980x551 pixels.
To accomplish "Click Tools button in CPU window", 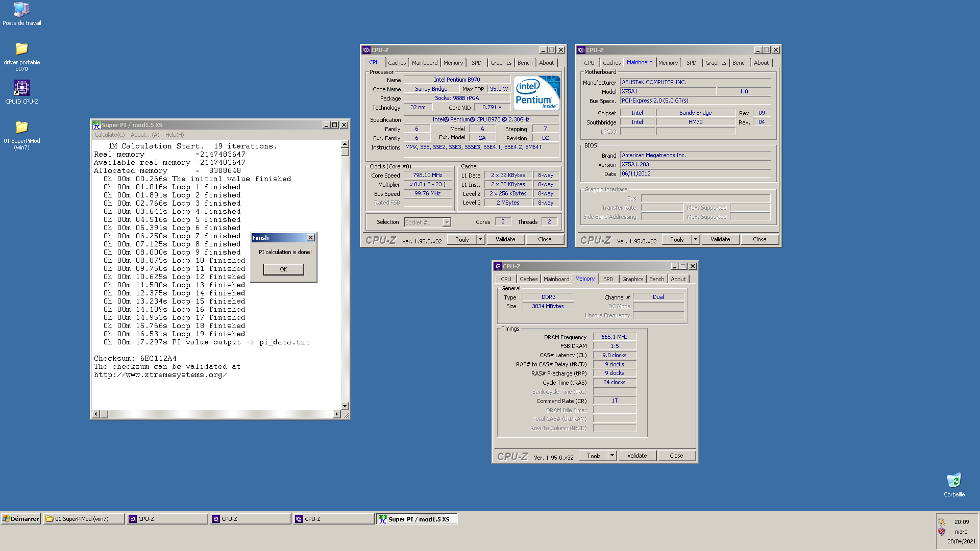I will [x=462, y=239].
